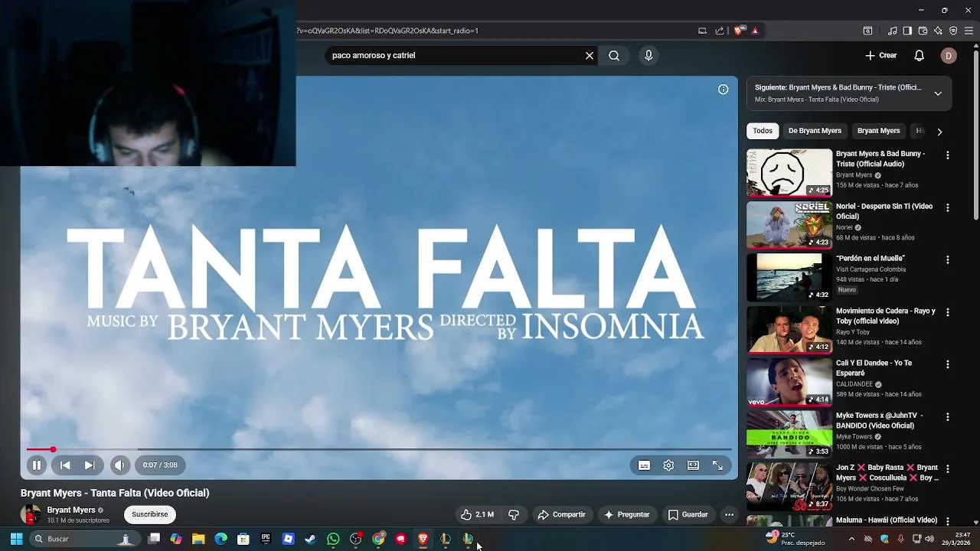Open the video info card icon
Screen dimensions: 980x551
pos(723,90)
